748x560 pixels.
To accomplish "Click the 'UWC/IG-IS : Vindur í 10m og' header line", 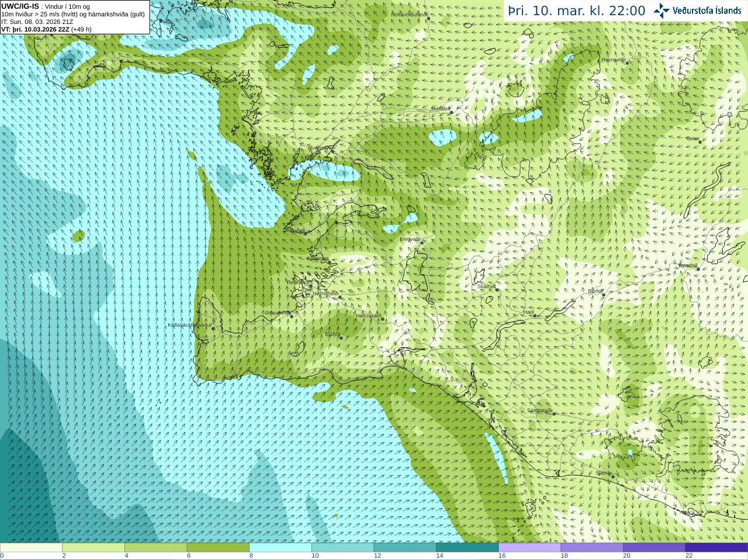I will coord(46,6).
